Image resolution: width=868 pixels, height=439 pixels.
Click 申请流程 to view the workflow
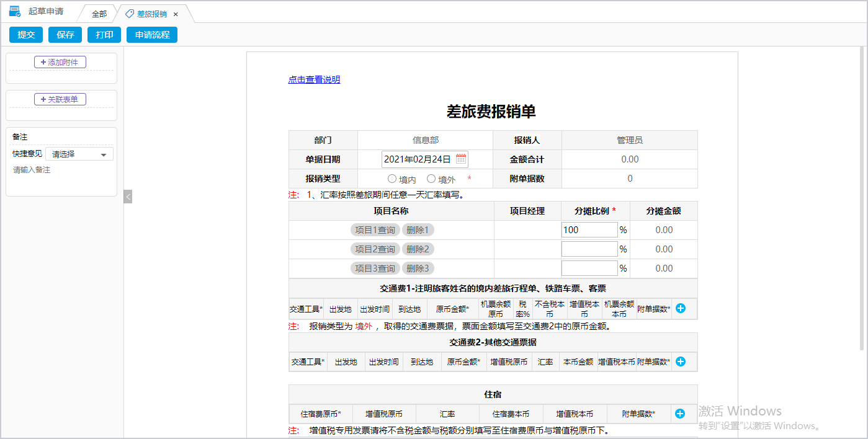(x=151, y=35)
